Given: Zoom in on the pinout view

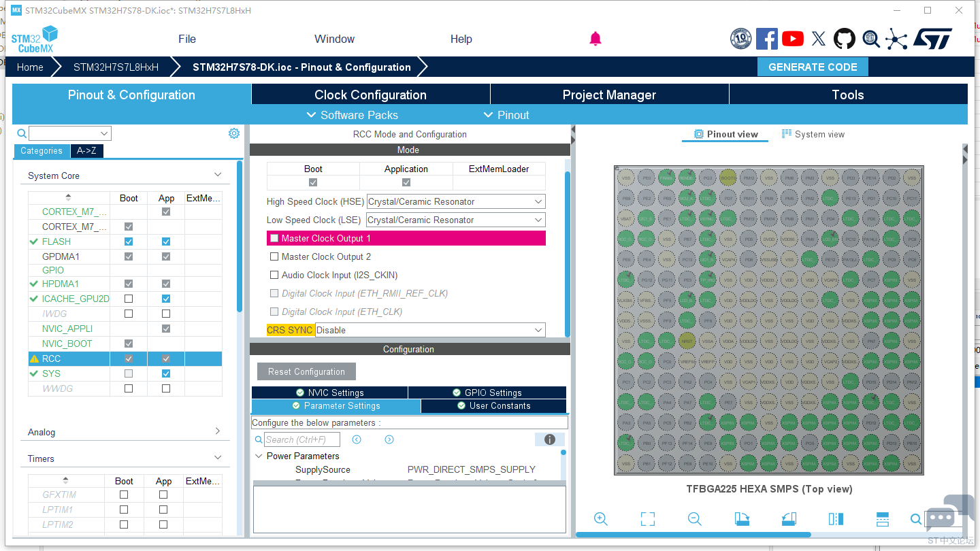Looking at the screenshot, I should pyautogui.click(x=600, y=519).
